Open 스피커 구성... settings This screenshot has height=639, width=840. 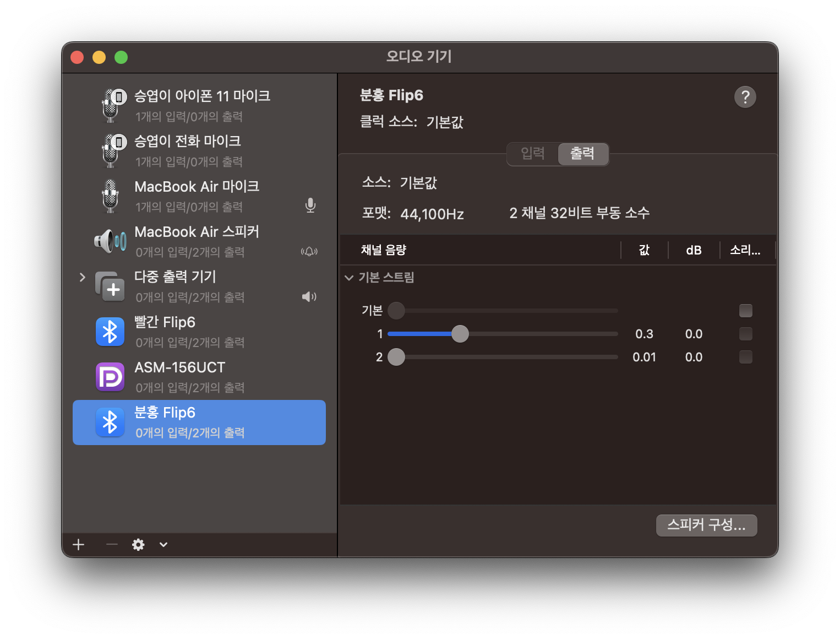click(x=707, y=526)
